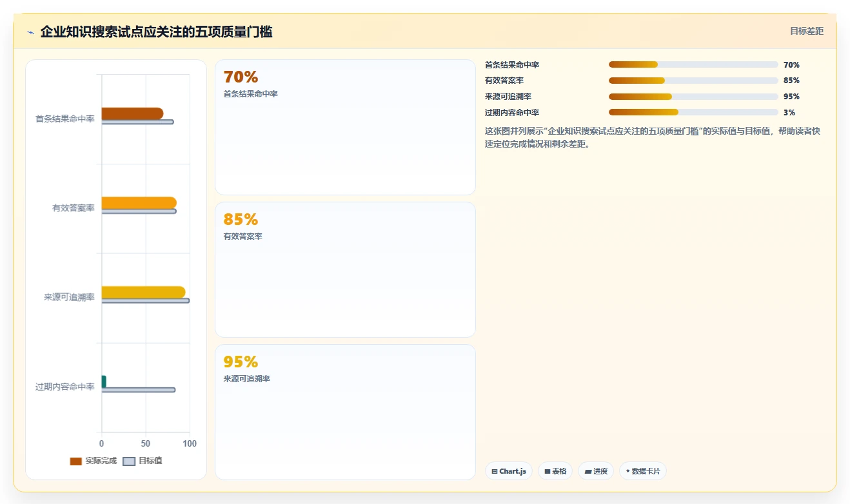Click the 来源可追溯率 chart axis label
This screenshot has height=504, width=850.
[69, 297]
